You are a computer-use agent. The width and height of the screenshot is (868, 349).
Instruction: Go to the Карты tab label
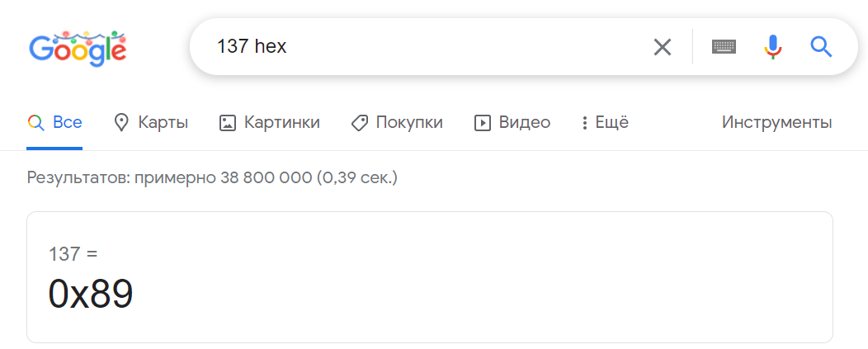163,123
